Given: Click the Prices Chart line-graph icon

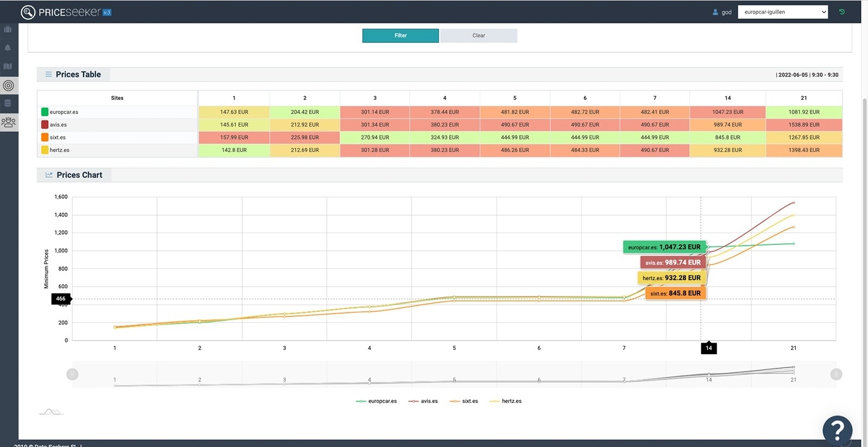Looking at the screenshot, I should tap(49, 175).
